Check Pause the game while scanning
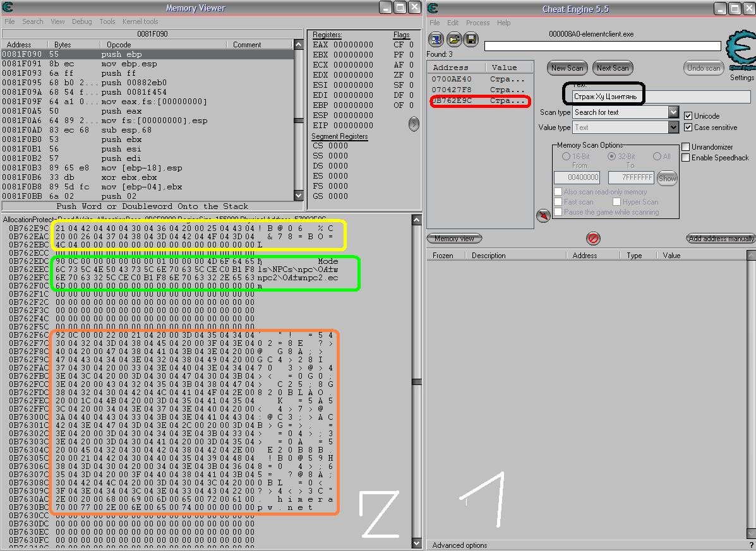This screenshot has height=551, width=756. click(x=558, y=212)
